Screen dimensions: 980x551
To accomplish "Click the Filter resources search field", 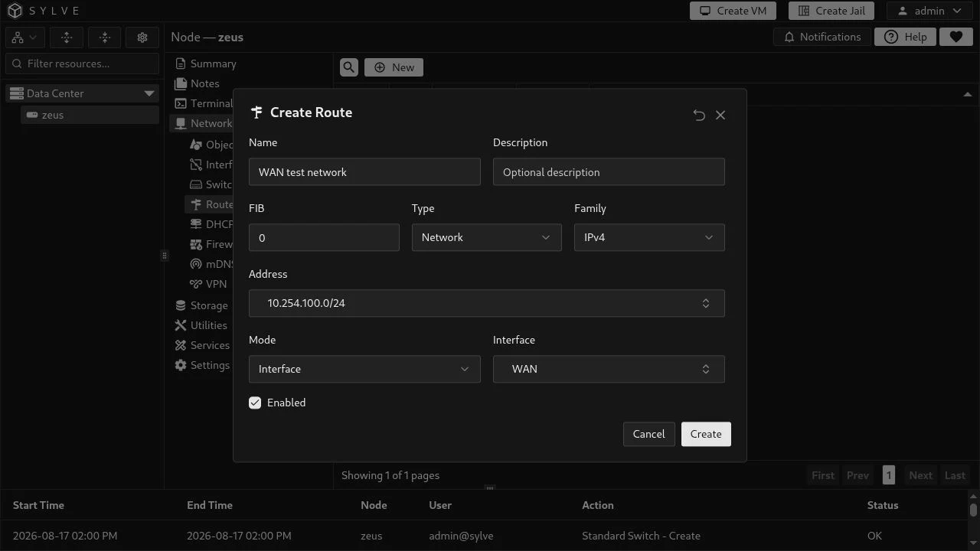I will tap(83, 64).
